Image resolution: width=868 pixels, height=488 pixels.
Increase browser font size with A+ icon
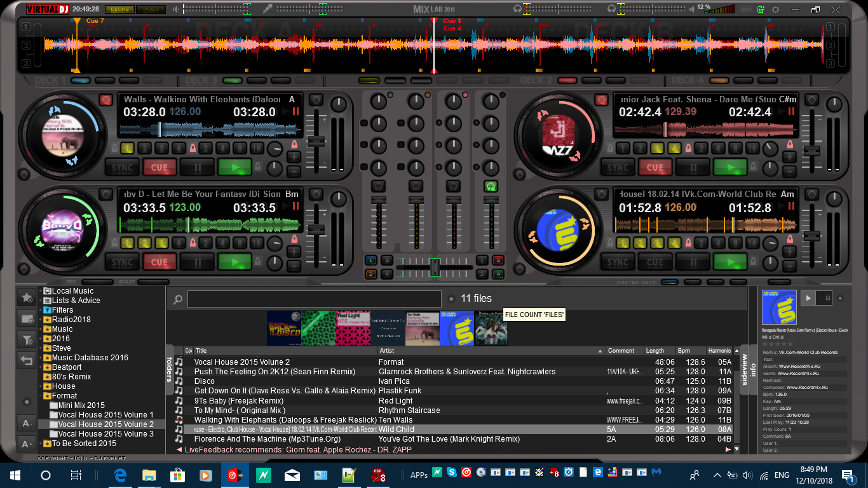coord(27,444)
